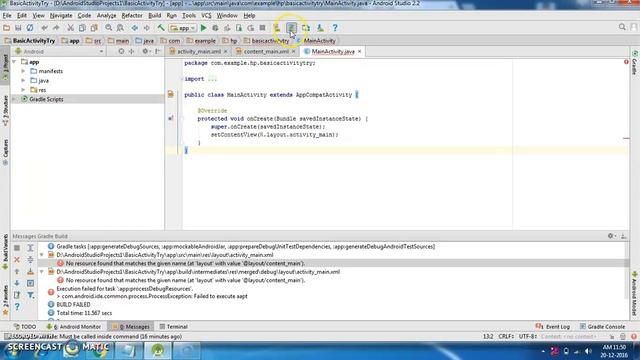Switch to the activity_main.xml editor tab
Viewport: 640px width, 360px height.
(x=198, y=51)
